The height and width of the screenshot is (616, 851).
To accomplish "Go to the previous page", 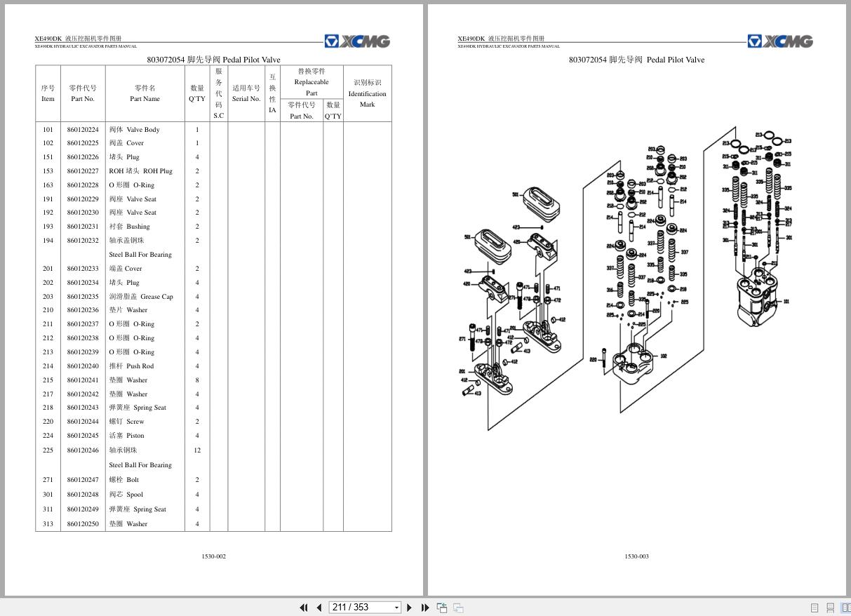I will pos(319,608).
